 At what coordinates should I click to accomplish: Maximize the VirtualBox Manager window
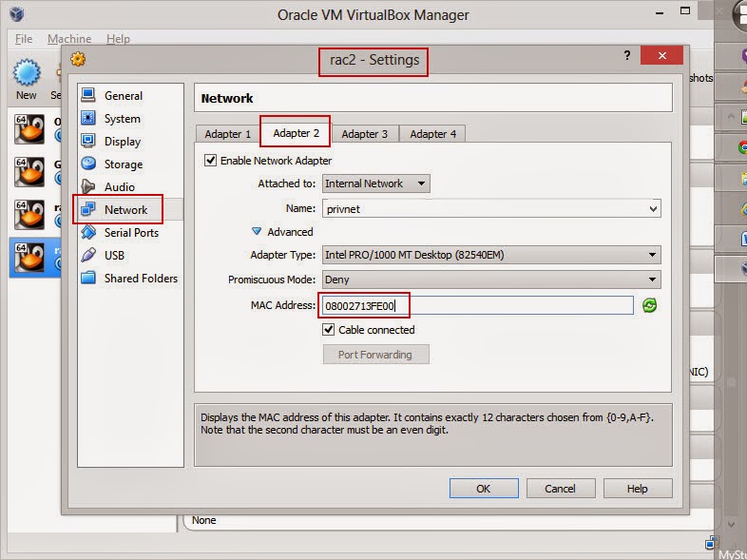click(685, 11)
